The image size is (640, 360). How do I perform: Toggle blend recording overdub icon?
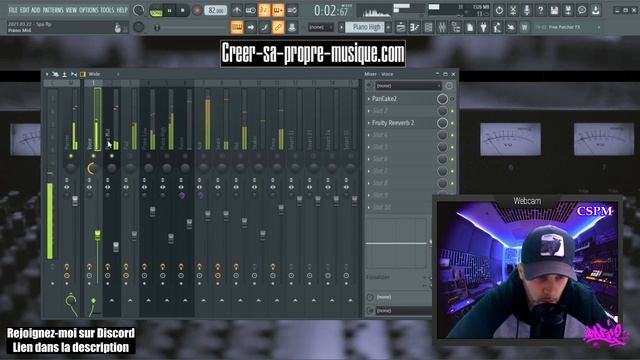coord(278,10)
